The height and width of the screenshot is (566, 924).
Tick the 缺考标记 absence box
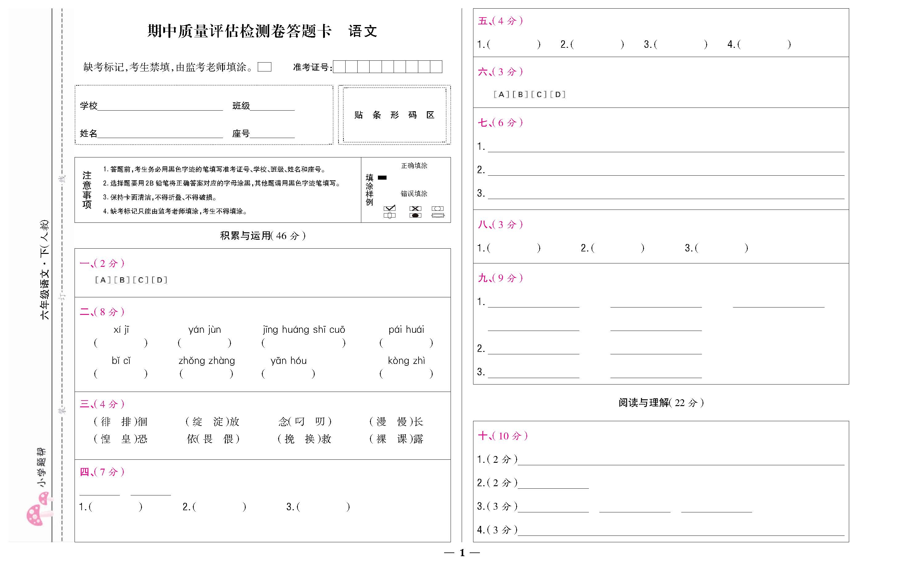click(x=264, y=67)
